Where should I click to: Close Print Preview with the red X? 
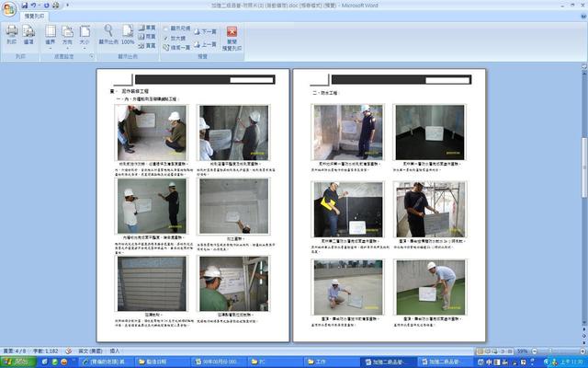[x=232, y=35]
